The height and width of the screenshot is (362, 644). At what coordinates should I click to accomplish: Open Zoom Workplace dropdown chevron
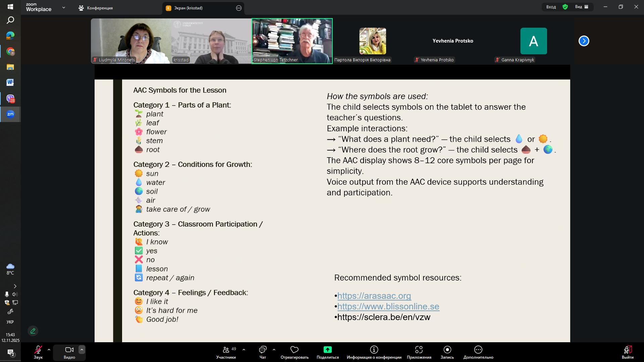pos(64,7)
